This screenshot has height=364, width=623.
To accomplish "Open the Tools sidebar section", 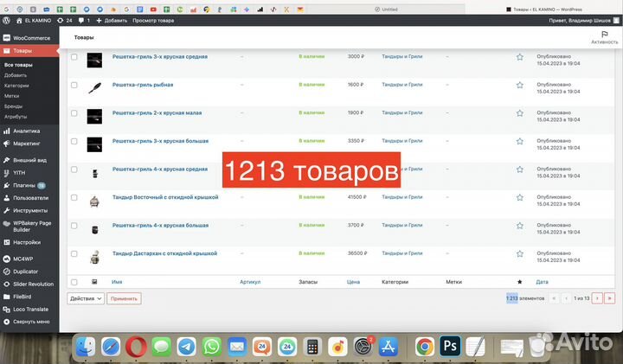I will point(29,210).
